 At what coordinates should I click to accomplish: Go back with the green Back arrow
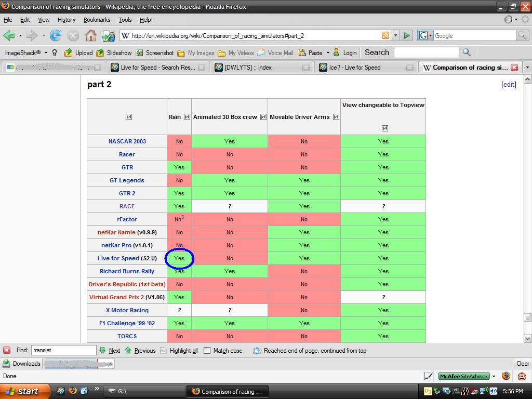click(9, 35)
